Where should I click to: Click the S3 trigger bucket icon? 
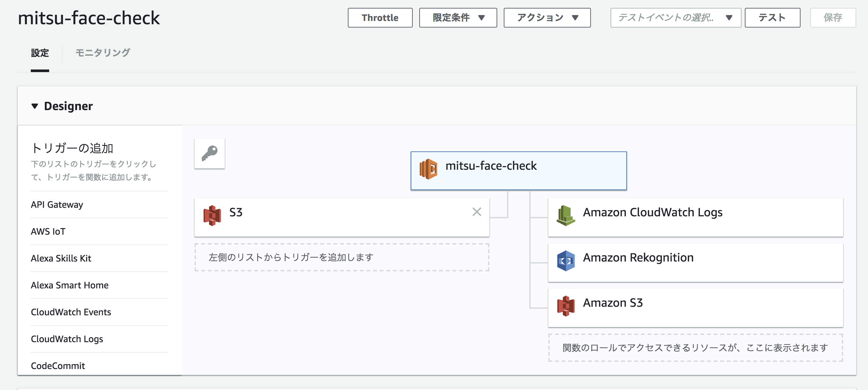coord(212,215)
